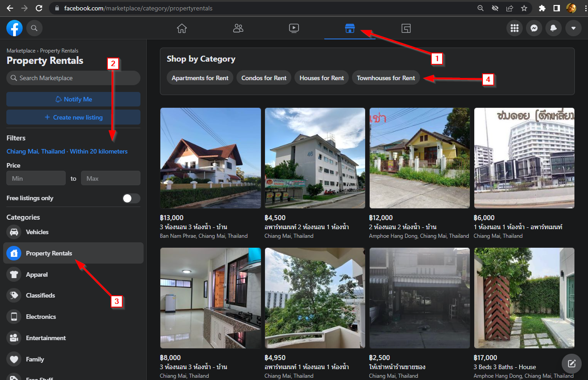The image size is (588, 380).
Task: Click the address bar URL
Action: point(138,8)
